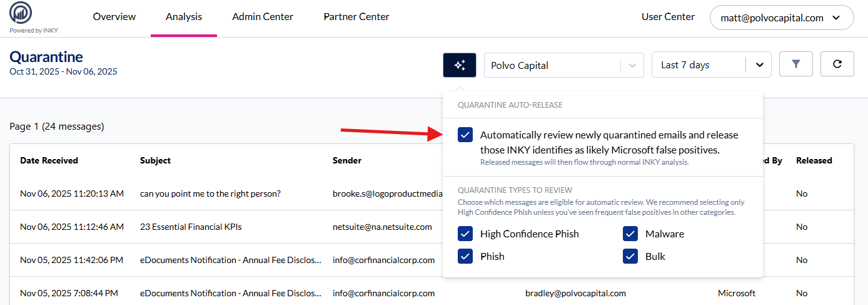The width and height of the screenshot is (868, 305).
Task: Click the sparkle auto-release icon button
Action: [460, 65]
